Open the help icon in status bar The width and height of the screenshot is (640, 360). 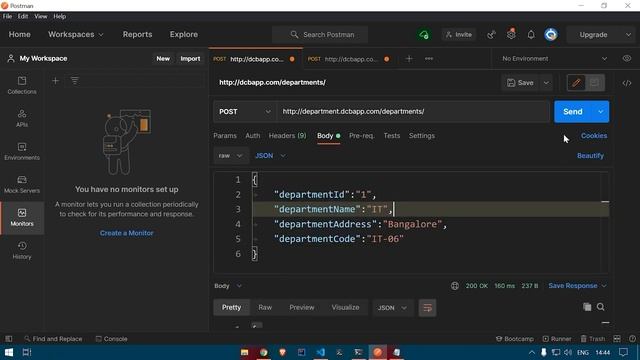coord(632,339)
